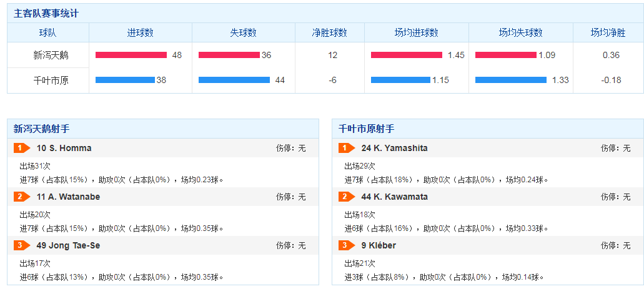Click the 千叶市原 team name in table
The height and width of the screenshot is (289, 644).
coord(48,80)
